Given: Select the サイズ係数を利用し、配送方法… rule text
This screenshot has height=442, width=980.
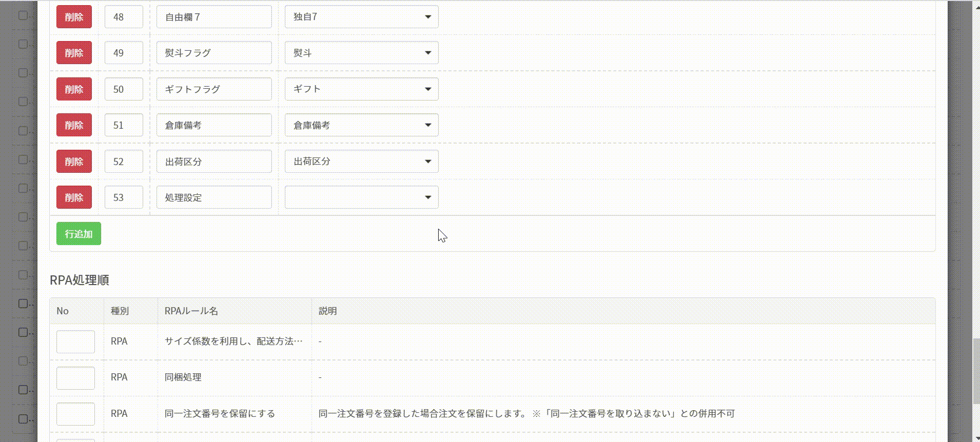Looking at the screenshot, I should [x=233, y=341].
